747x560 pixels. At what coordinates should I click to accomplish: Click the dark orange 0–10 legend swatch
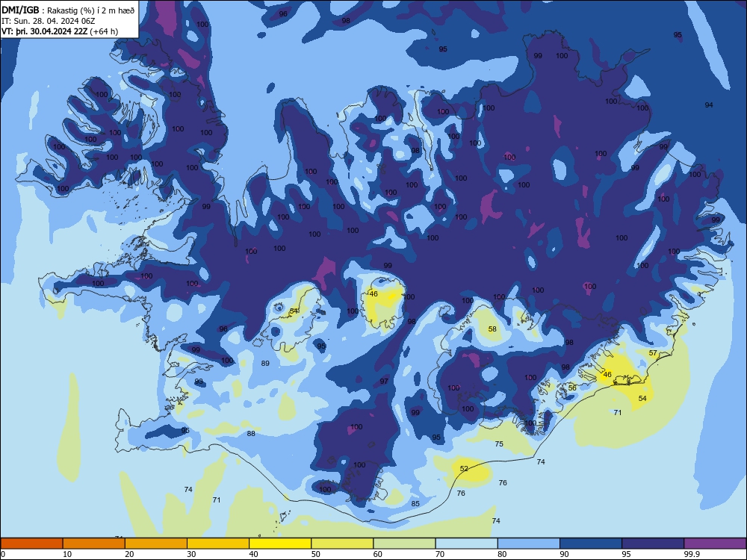32,544
